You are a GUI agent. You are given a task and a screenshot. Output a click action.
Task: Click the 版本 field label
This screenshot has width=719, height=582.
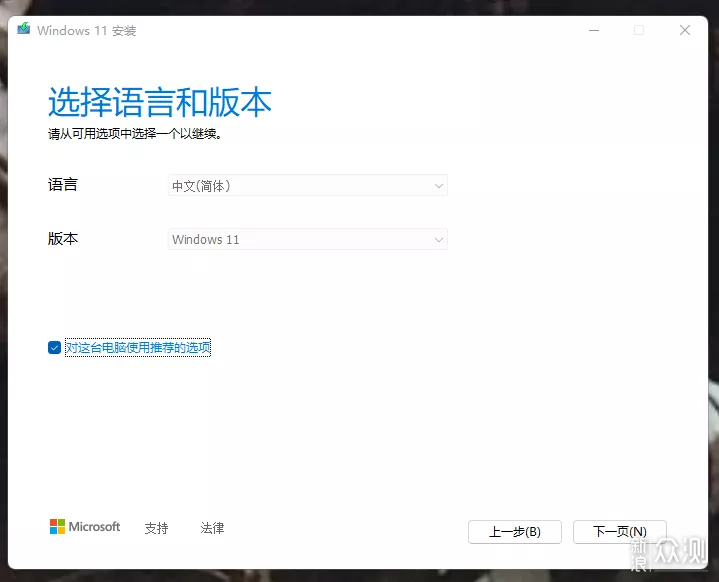[x=63, y=238]
